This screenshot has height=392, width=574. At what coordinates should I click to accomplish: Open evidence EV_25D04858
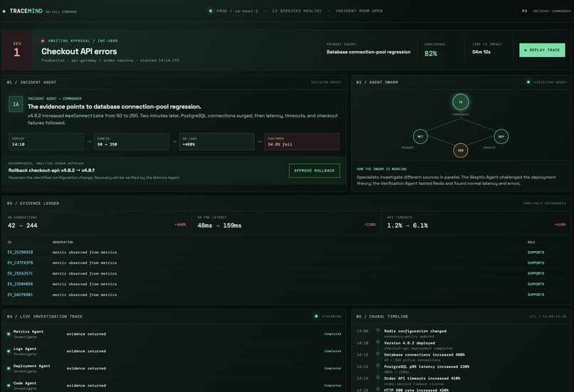pyautogui.click(x=20, y=284)
